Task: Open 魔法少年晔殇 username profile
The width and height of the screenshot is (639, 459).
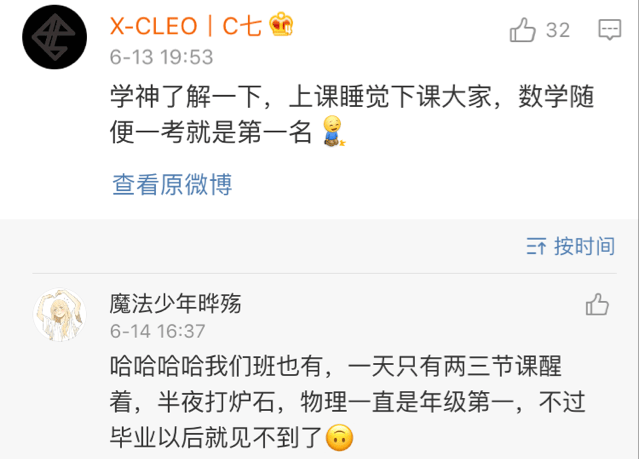Action: point(175,304)
